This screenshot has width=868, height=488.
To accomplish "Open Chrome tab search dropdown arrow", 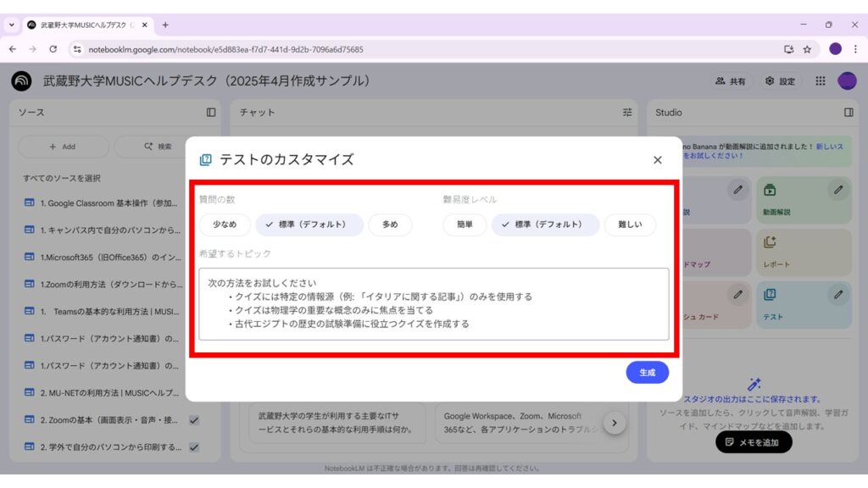I will (x=12, y=25).
